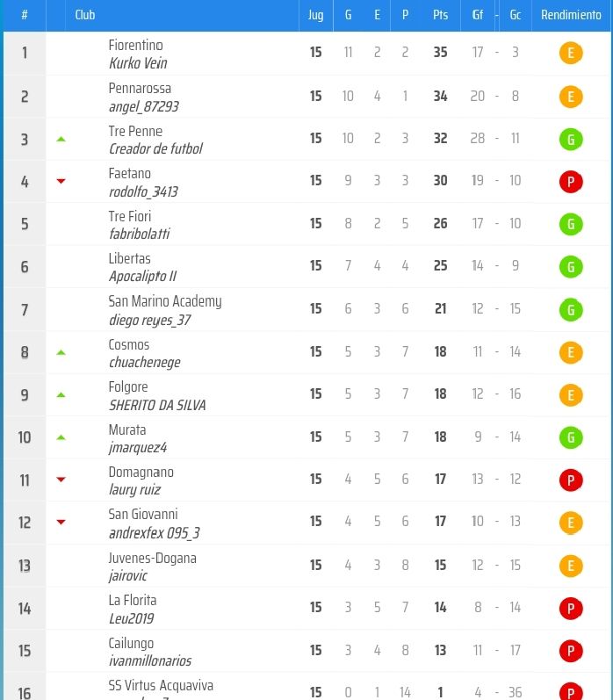This screenshot has width=613, height=700.
Task: Click the green up arrow beside Cosmos
Action: (61, 352)
